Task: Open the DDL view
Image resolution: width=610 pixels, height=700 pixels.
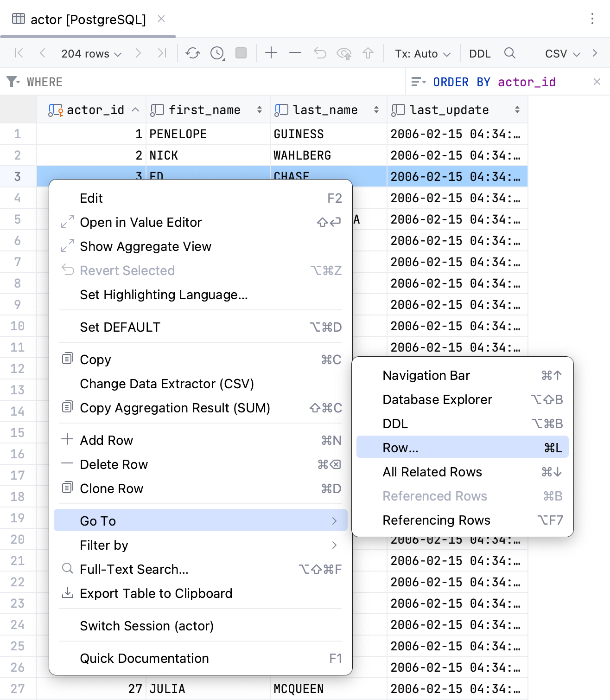Action: coord(480,53)
